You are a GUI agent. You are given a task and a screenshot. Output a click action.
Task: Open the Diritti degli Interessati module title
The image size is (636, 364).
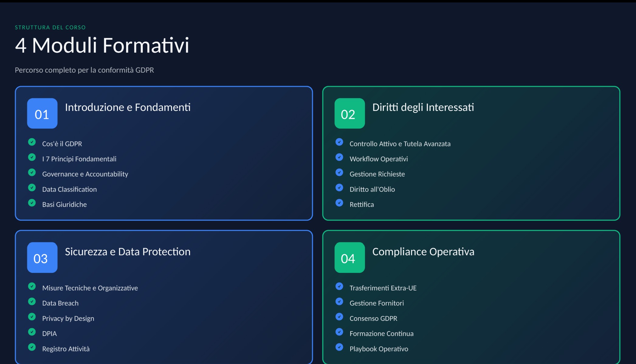pyautogui.click(x=423, y=107)
